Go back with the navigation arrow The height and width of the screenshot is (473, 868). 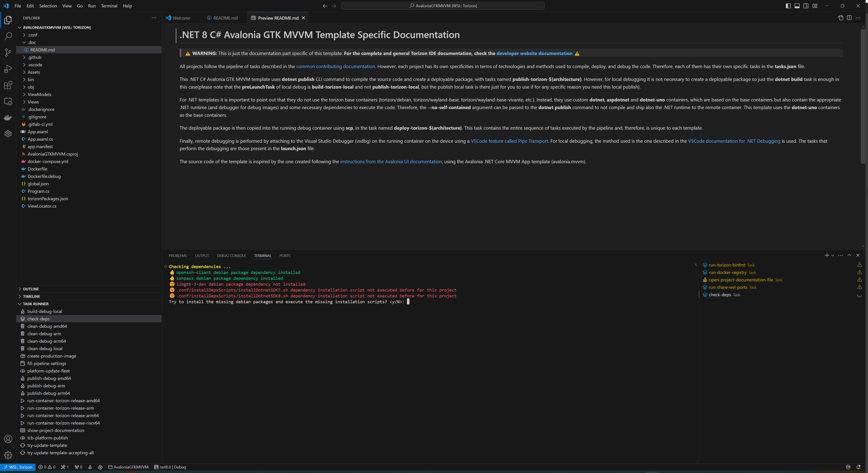click(x=325, y=6)
